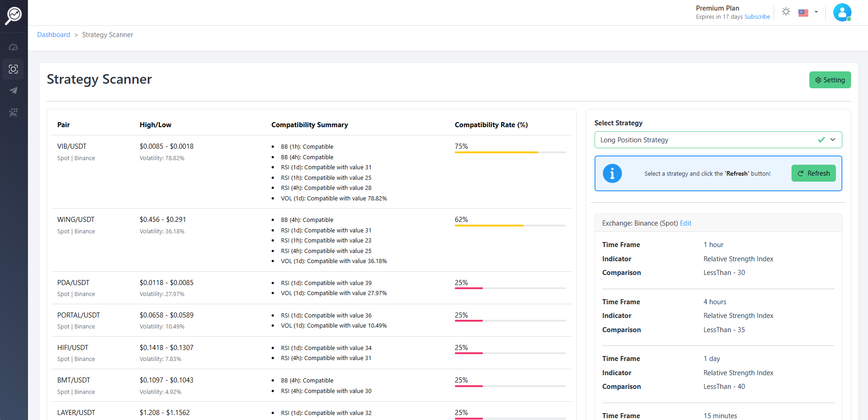Click the Setting button
The width and height of the screenshot is (868, 420).
[x=830, y=80]
